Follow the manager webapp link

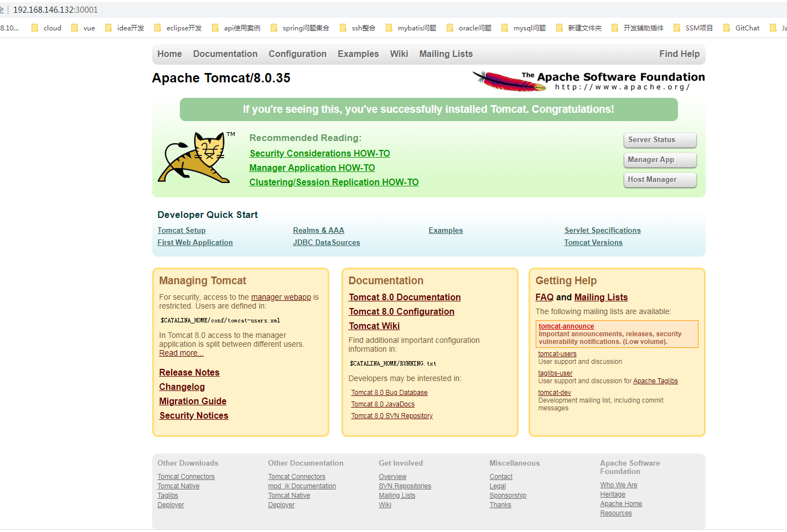(281, 297)
